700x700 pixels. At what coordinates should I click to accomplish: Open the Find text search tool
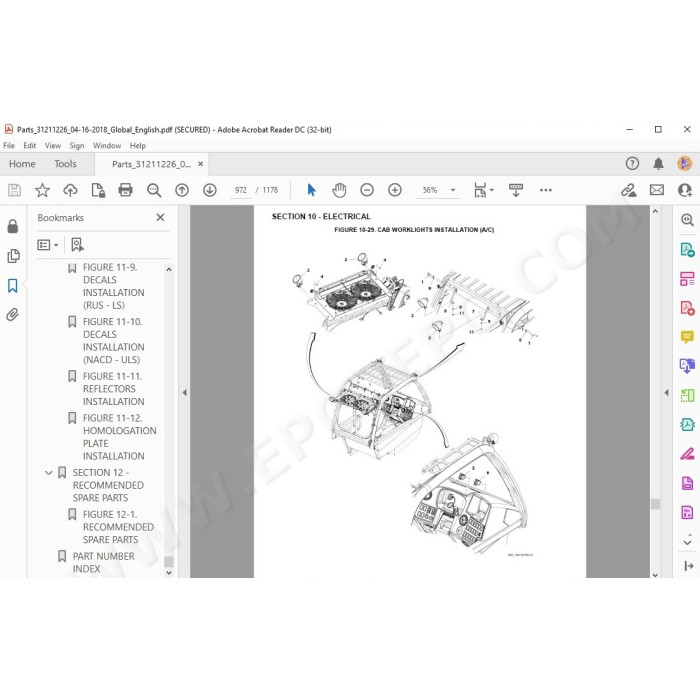[154, 190]
